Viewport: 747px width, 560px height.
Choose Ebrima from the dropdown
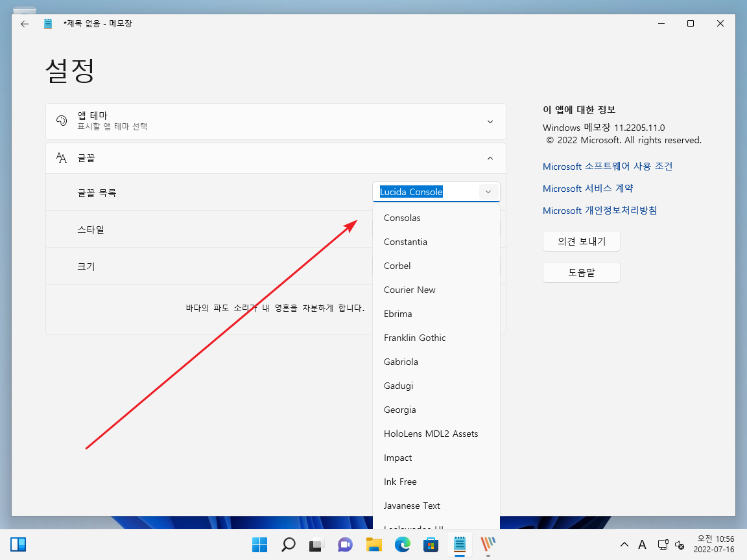(436, 314)
